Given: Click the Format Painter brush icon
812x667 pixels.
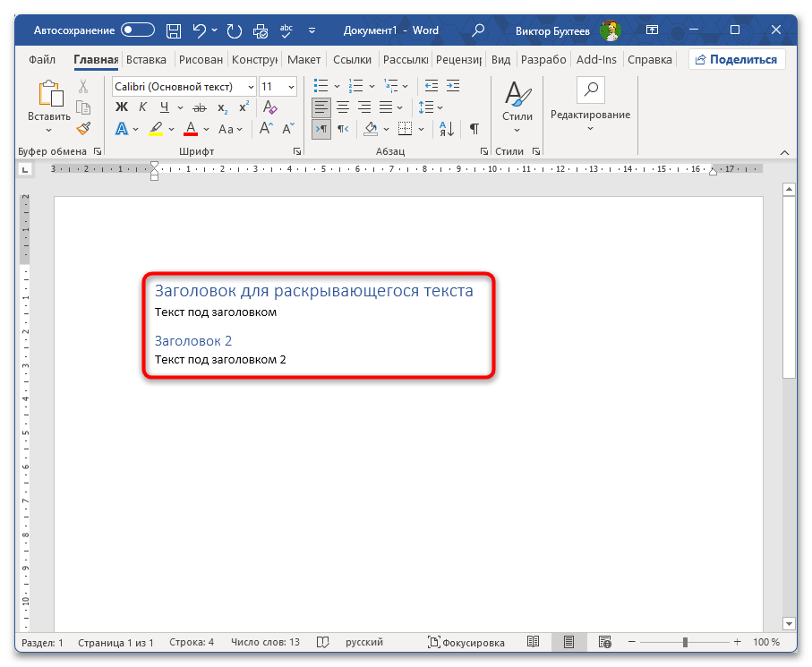Looking at the screenshot, I should click(83, 129).
